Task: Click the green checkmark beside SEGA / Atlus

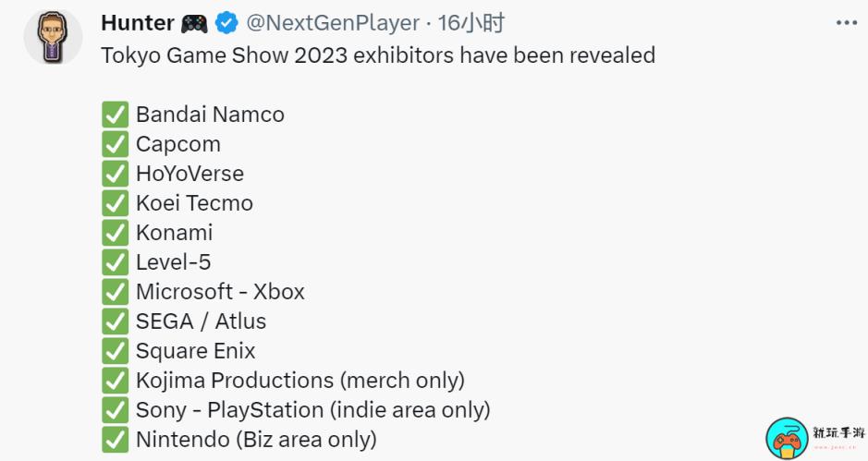Action: [116, 321]
